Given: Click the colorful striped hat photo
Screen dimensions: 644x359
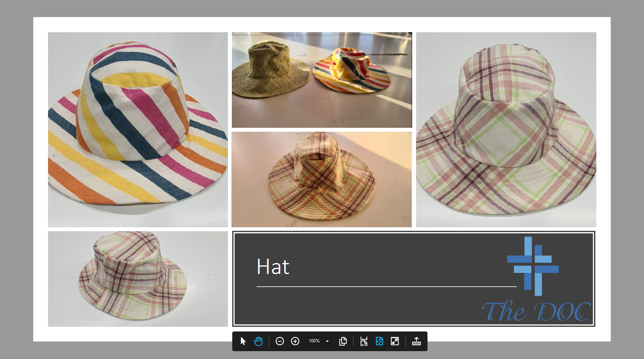Looking at the screenshot, I should click(x=138, y=129).
